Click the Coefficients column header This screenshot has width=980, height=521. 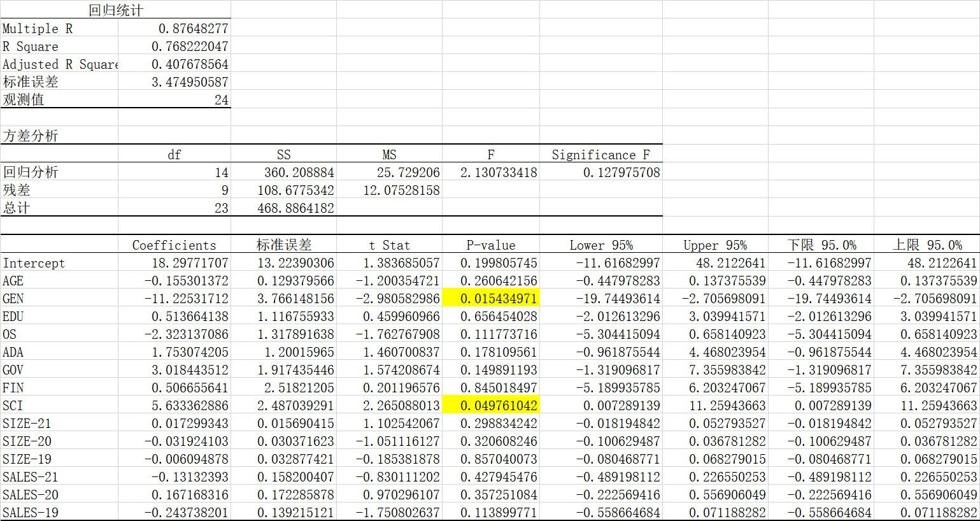tap(174, 245)
